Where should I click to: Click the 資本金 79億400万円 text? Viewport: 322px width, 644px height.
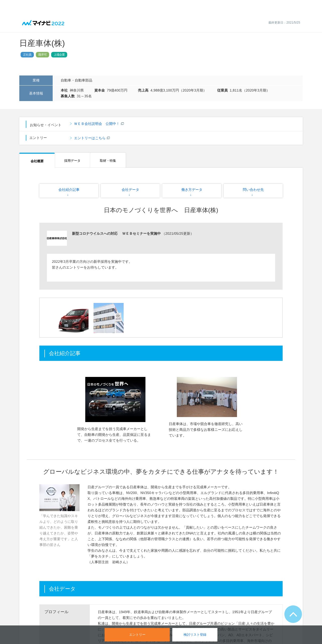(111, 90)
